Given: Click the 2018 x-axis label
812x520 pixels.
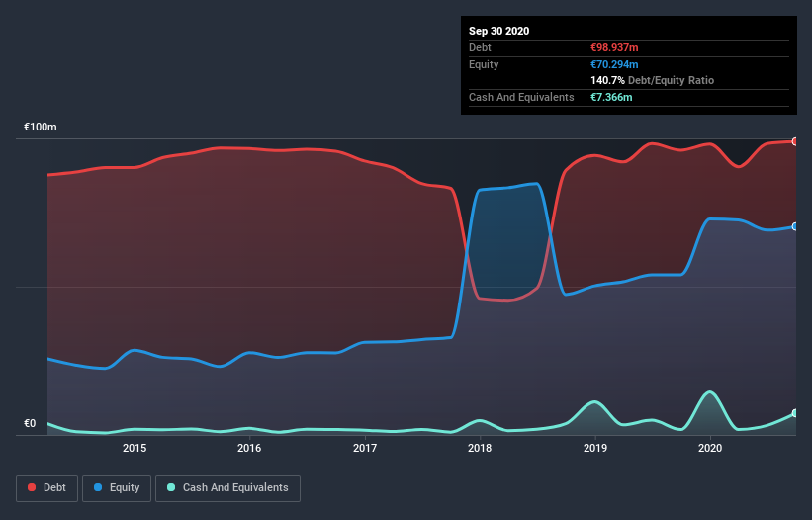Looking at the screenshot, I should pyautogui.click(x=480, y=448).
